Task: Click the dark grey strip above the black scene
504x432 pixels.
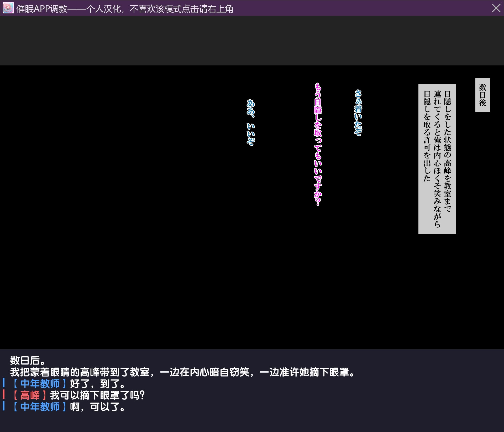Action: point(252,41)
